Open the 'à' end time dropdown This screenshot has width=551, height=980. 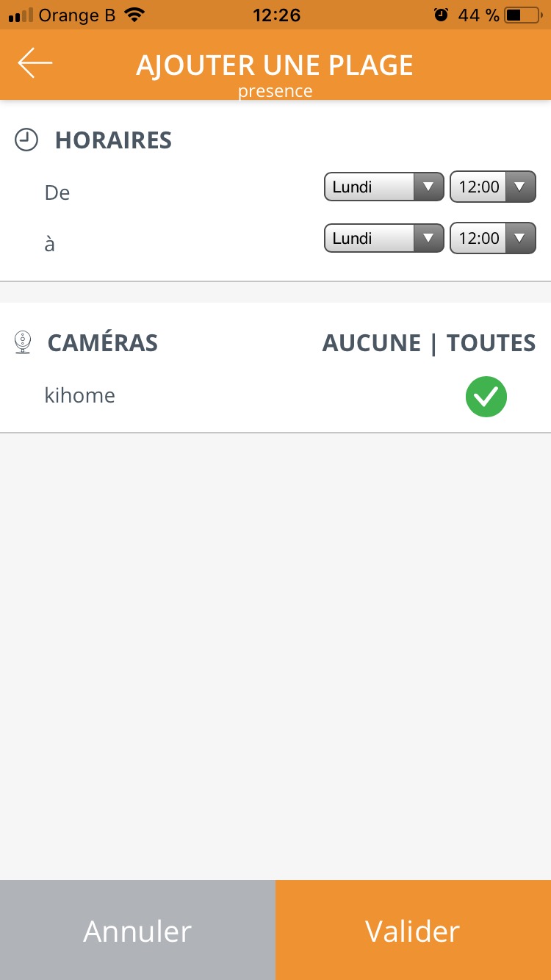(x=492, y=238)
